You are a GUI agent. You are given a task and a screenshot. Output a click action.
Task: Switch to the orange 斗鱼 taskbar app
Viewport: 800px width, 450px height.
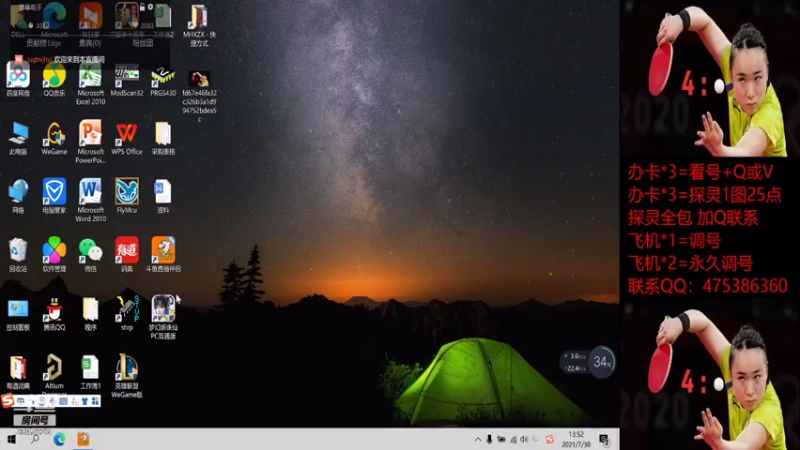(83, 439)
